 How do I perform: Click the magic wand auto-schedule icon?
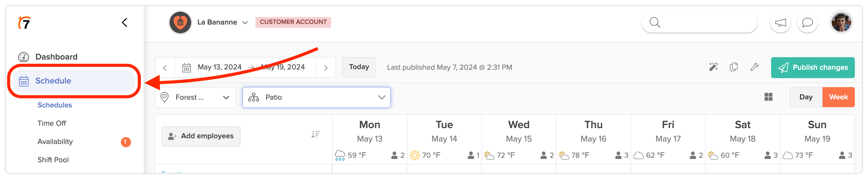[713, 67]
